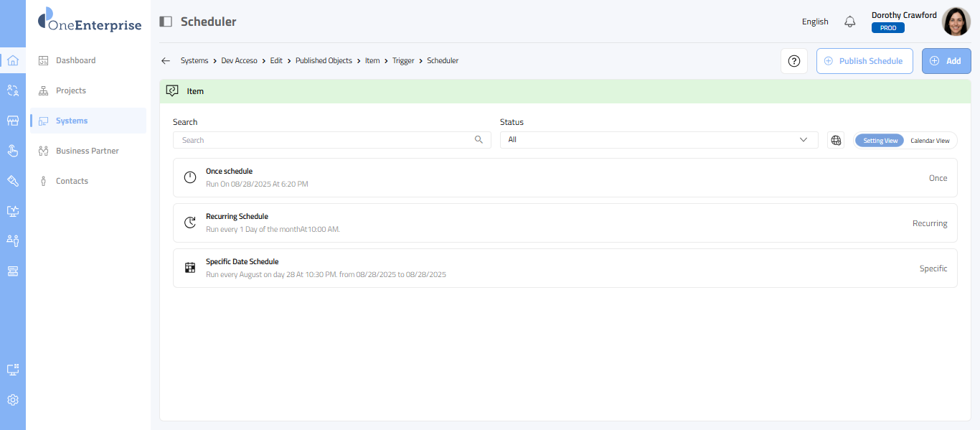Open settings gear in left rail
This screenshot has height=430, width=980.
(13, 400)
